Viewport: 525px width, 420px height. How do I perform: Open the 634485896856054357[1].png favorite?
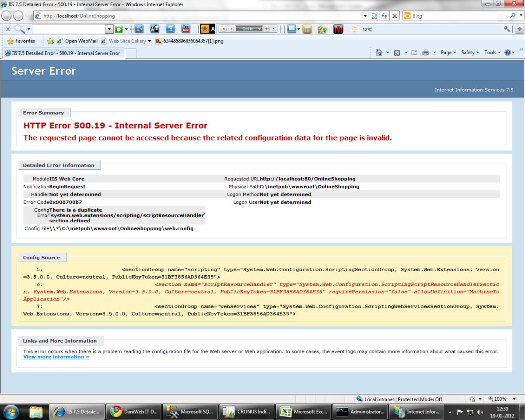(189, 41)
